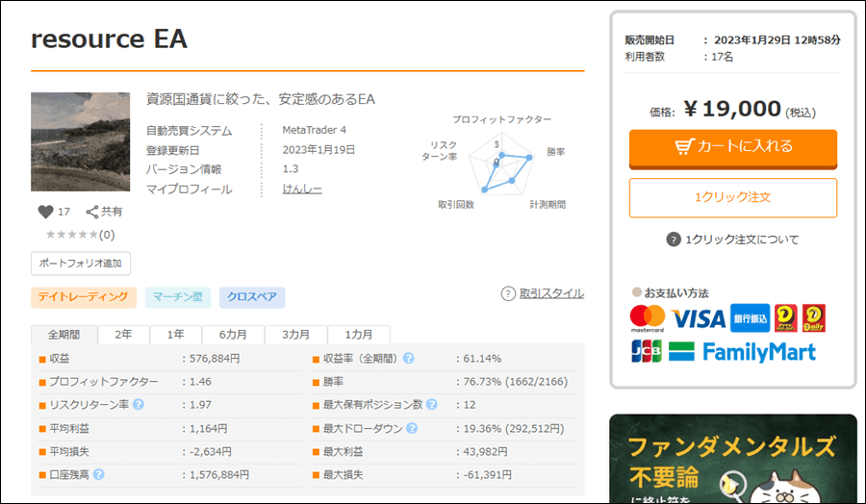
Task: Switch to the 6カ月 tab
Action: click(x=233, y=335)
